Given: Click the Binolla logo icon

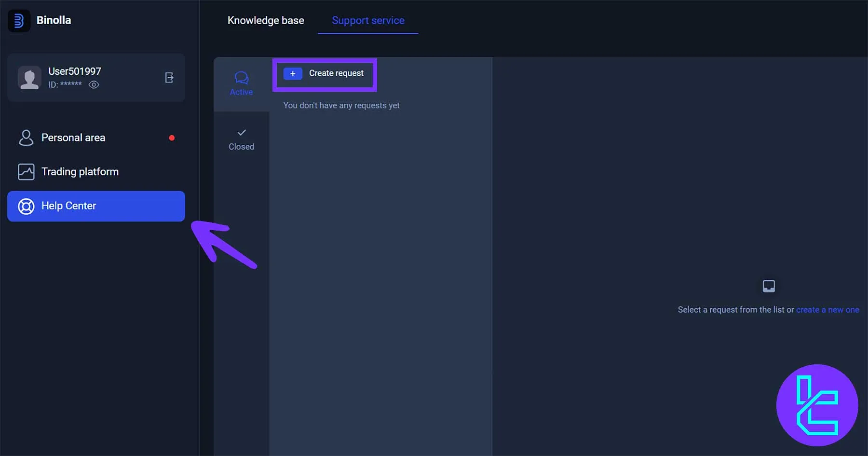Looking at the screenshot, I should (19, 20).
